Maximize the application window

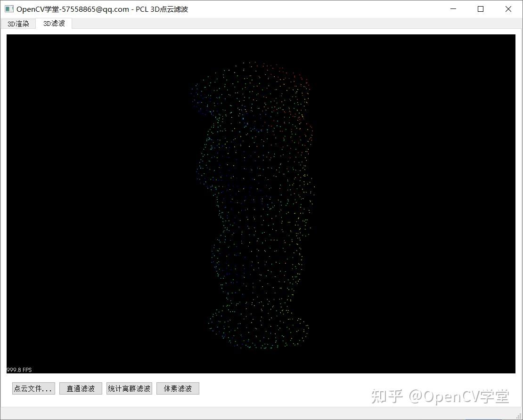point(481,9)
